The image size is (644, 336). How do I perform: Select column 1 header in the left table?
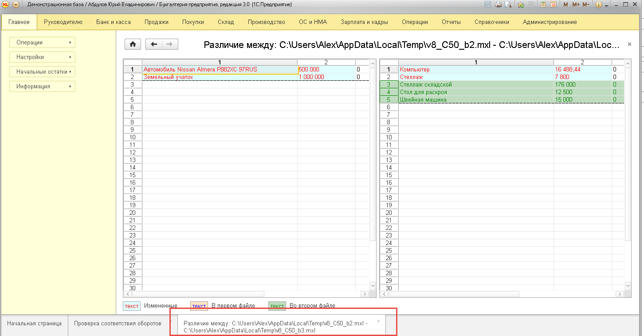pos(220,62)
